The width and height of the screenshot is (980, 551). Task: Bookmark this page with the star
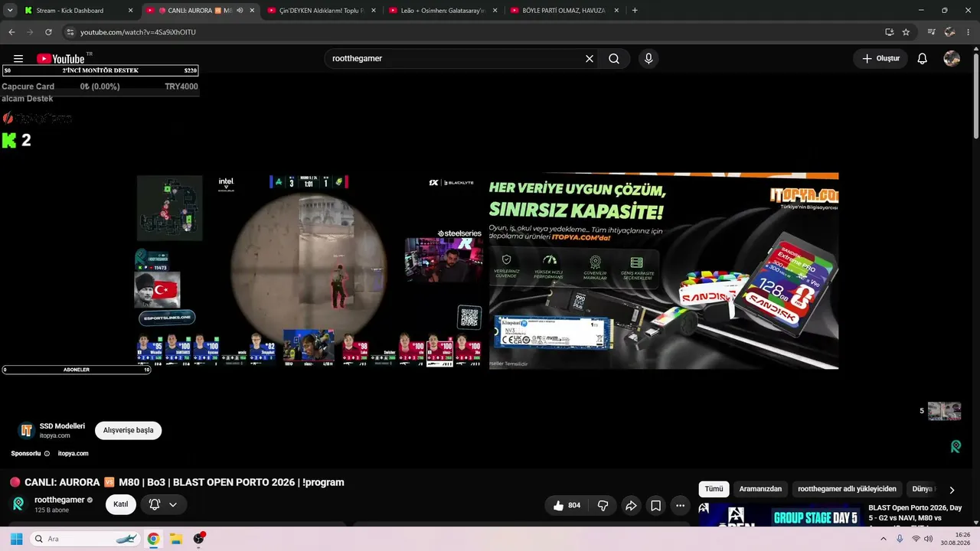906,32
